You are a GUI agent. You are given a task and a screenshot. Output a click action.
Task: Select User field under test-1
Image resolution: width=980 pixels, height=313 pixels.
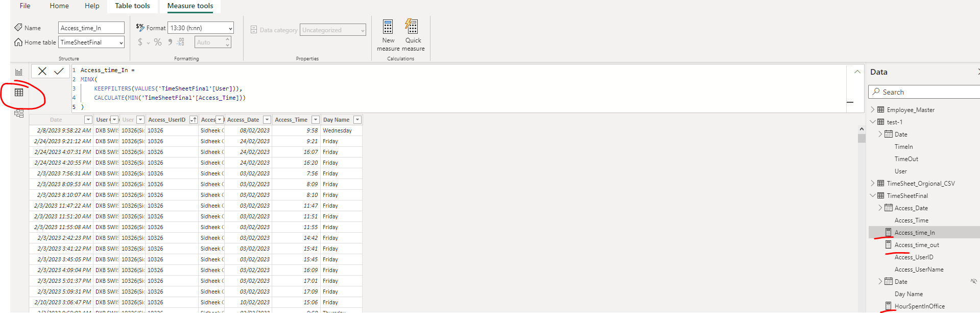click(x=900, y=171)
